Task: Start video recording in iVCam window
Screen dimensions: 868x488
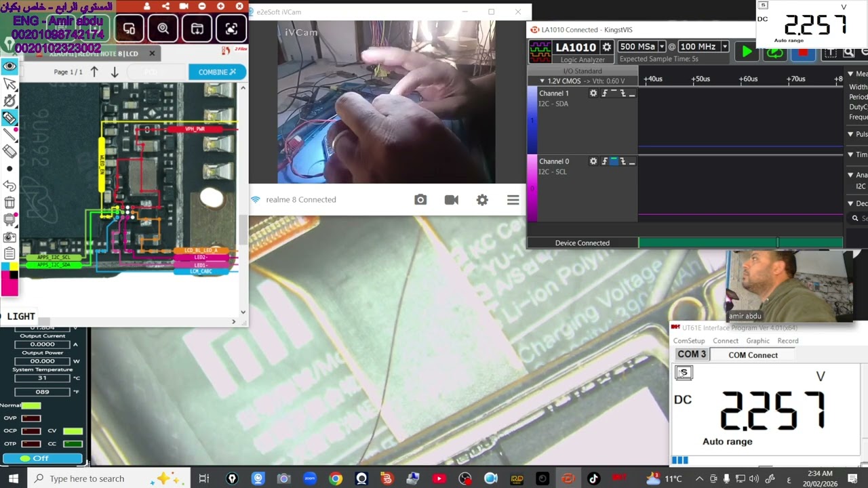Action: [x=451, y=199]
